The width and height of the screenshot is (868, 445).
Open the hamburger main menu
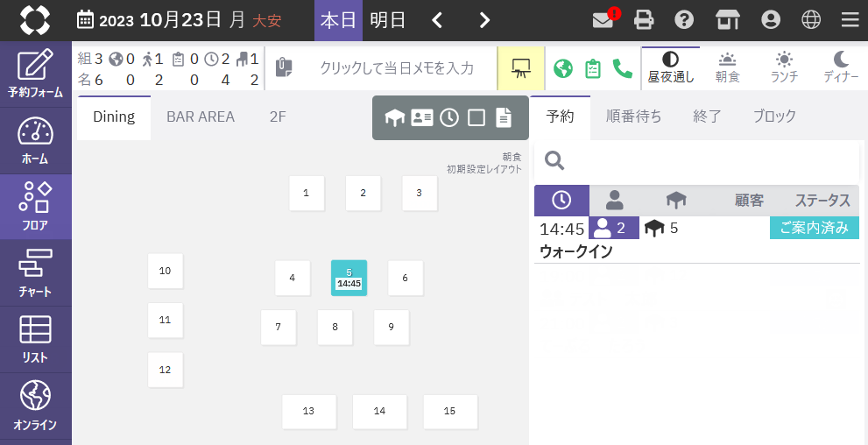coord(850,20)
